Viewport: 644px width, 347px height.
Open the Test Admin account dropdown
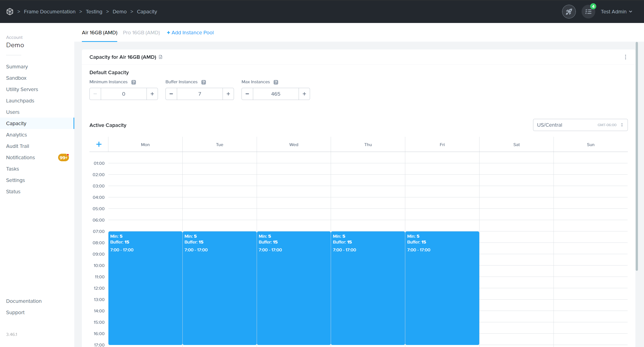click(x=616, y=11)
